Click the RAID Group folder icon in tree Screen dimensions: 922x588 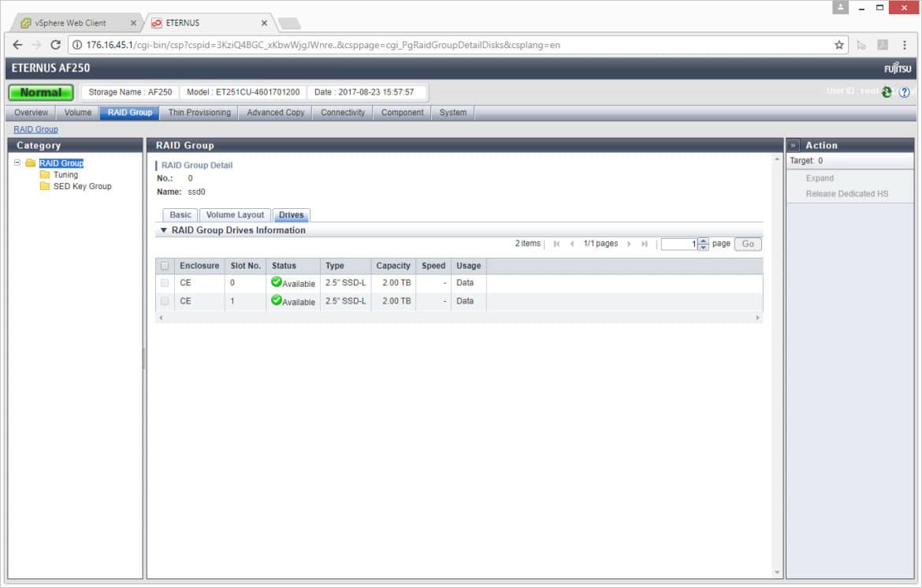pos(31,163)
